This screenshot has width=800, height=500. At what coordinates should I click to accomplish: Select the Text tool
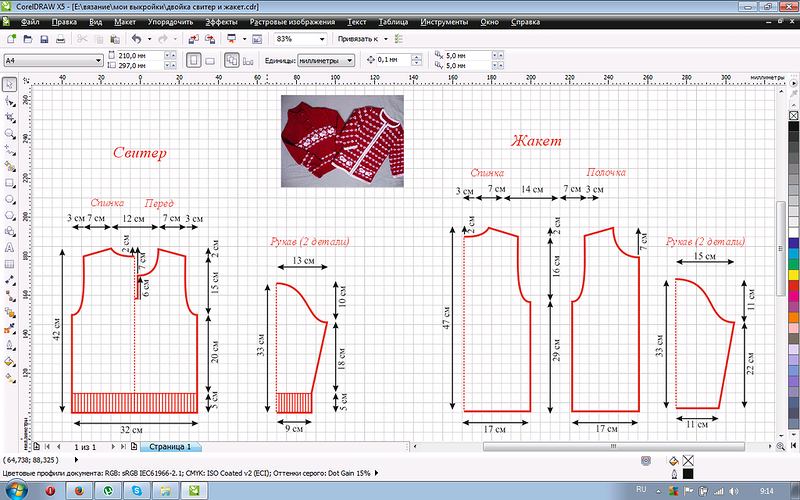pos(9,248)
